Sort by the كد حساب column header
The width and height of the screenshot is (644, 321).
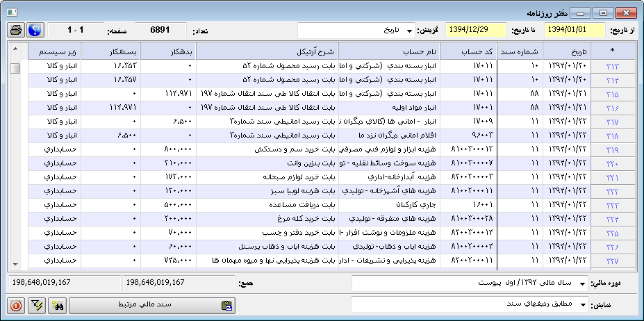coord(469,51)
